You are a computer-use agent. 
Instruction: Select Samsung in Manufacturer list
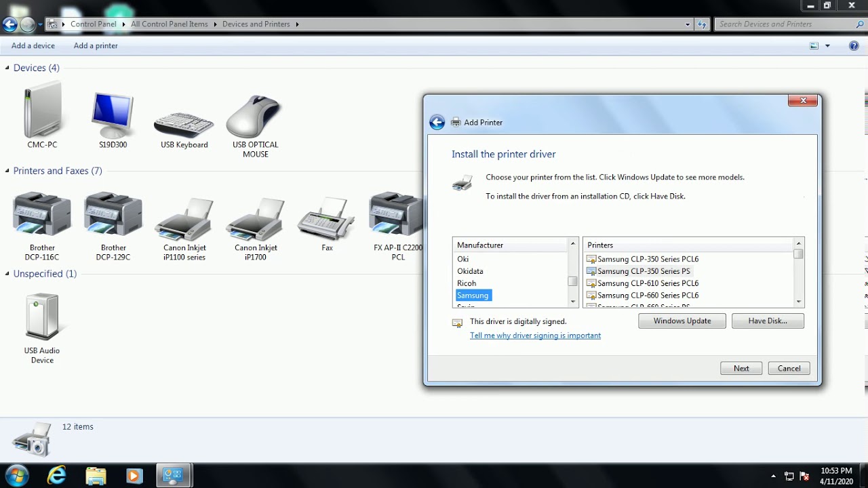pos(473,296)
